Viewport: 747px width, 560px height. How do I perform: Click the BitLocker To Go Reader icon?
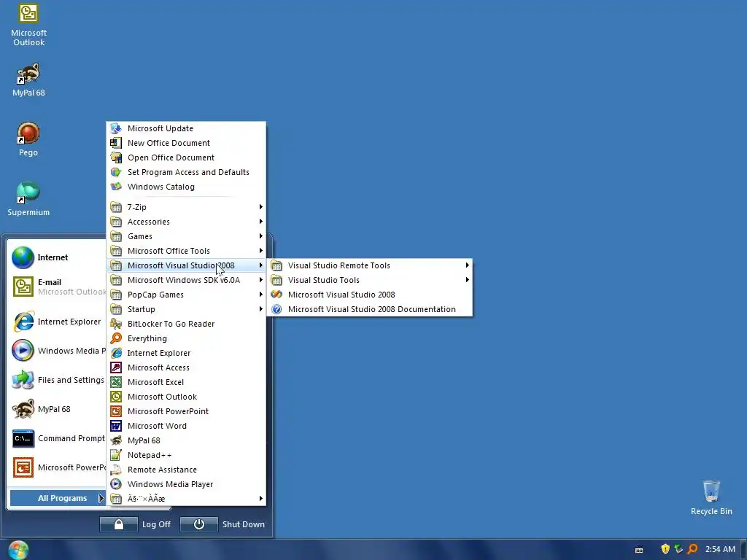click(x=116, y=324)
